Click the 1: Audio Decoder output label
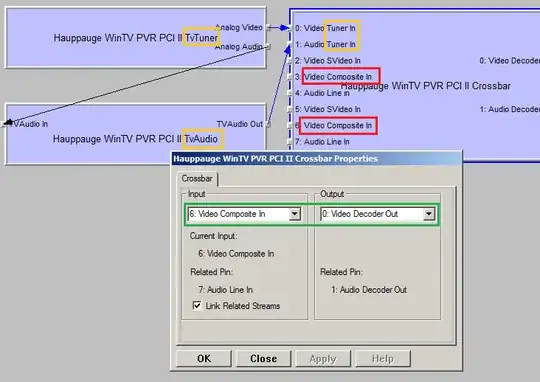 (x=509, y=109)
